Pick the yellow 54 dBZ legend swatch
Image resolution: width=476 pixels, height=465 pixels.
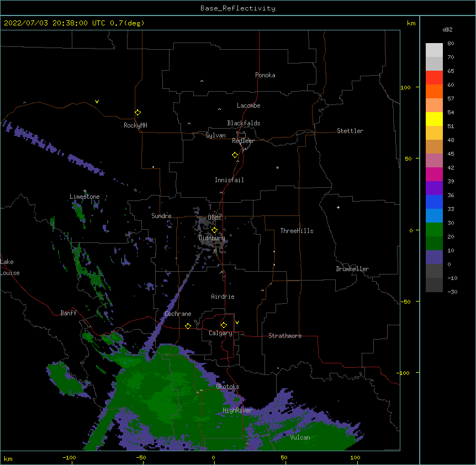[x=434, y=119]
